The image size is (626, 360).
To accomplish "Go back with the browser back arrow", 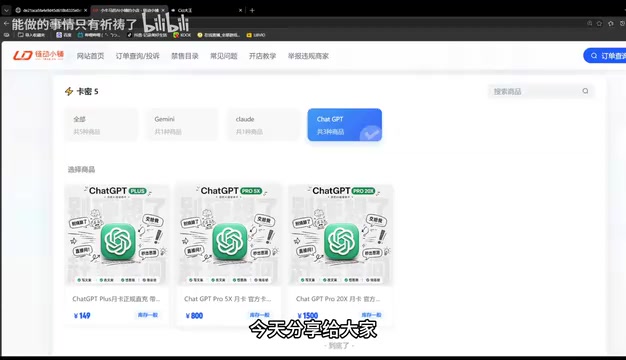I will 6,24.
